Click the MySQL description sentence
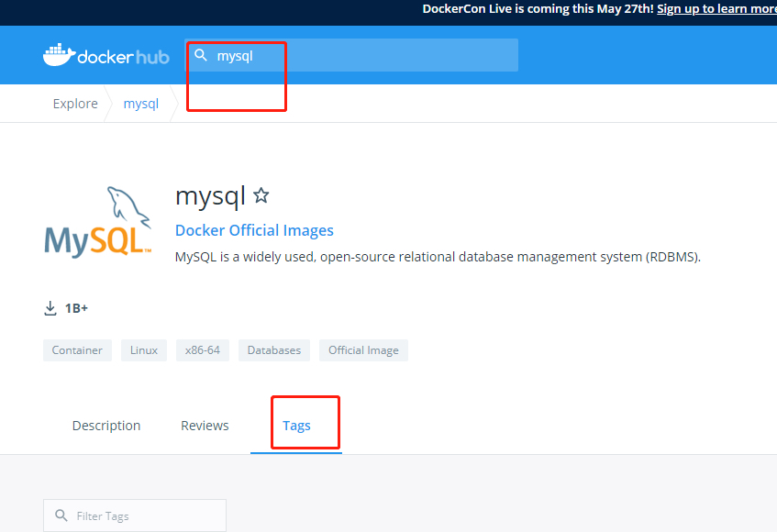 coord(438,257)
